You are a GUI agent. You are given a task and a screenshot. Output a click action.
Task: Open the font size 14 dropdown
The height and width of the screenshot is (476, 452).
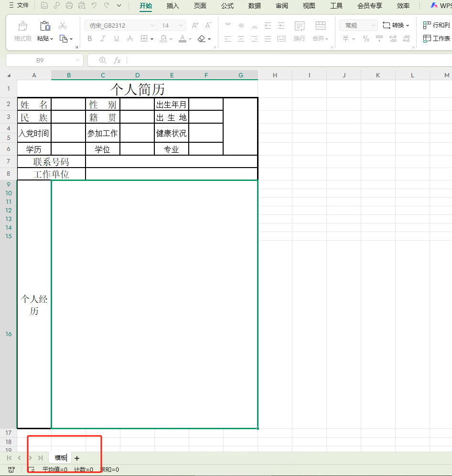(x=181, y=25)
